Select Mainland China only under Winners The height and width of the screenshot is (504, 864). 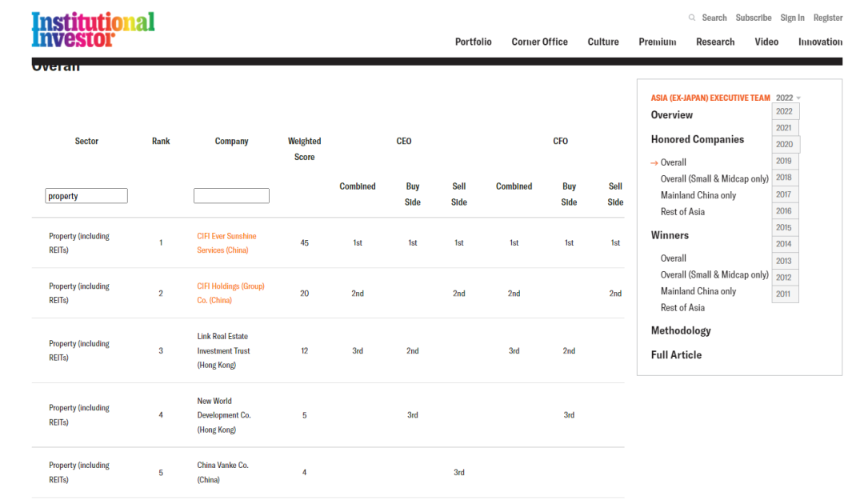click(698, 291)
